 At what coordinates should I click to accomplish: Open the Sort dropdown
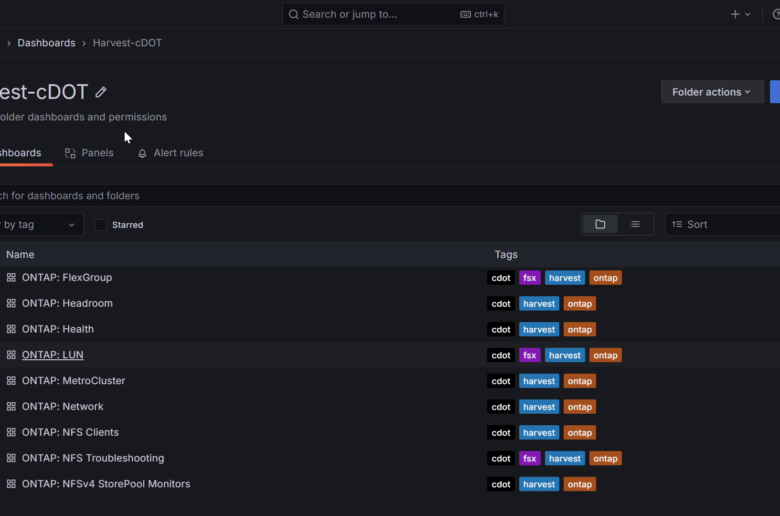[x=722, y=224]
